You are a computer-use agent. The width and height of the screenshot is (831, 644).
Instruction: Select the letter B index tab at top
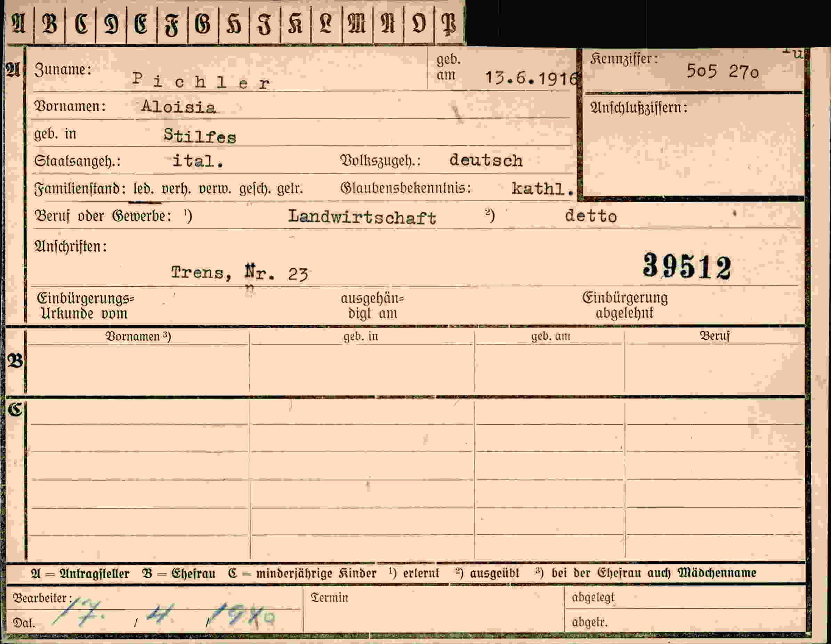pyautogui.click(x=49, y=24)
